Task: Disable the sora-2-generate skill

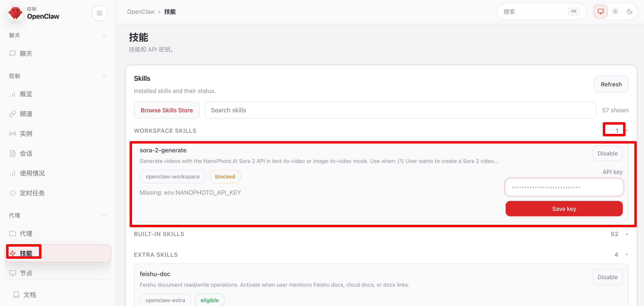Action: [607, 153]
